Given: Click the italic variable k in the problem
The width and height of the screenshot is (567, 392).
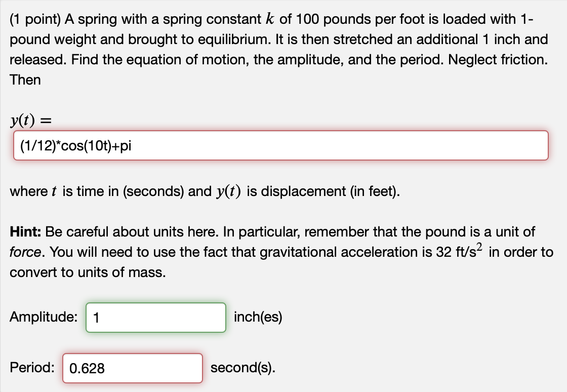Looking at the screenshot, I should 270,19.
